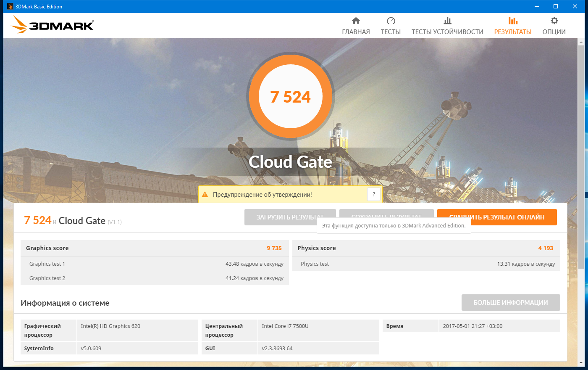Click the home icon above ГЛАВНАЯ
The image size is (588, 370).
tap(356, 21)
